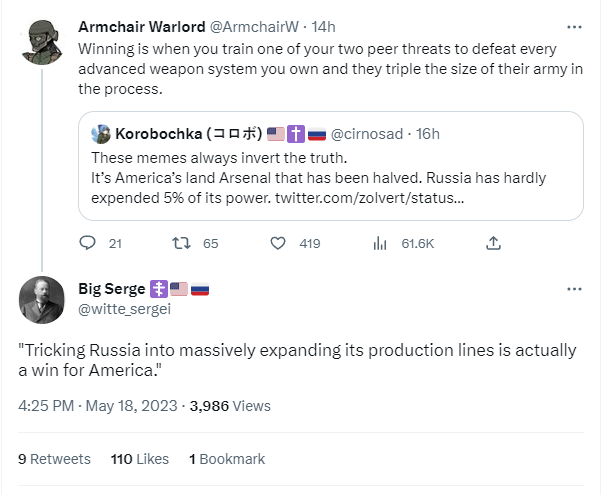The width and height of the screenshot is (610, 495).
Task: Like Armchair Warlord's tweet with the heart
Action: (x=278, y=243)
